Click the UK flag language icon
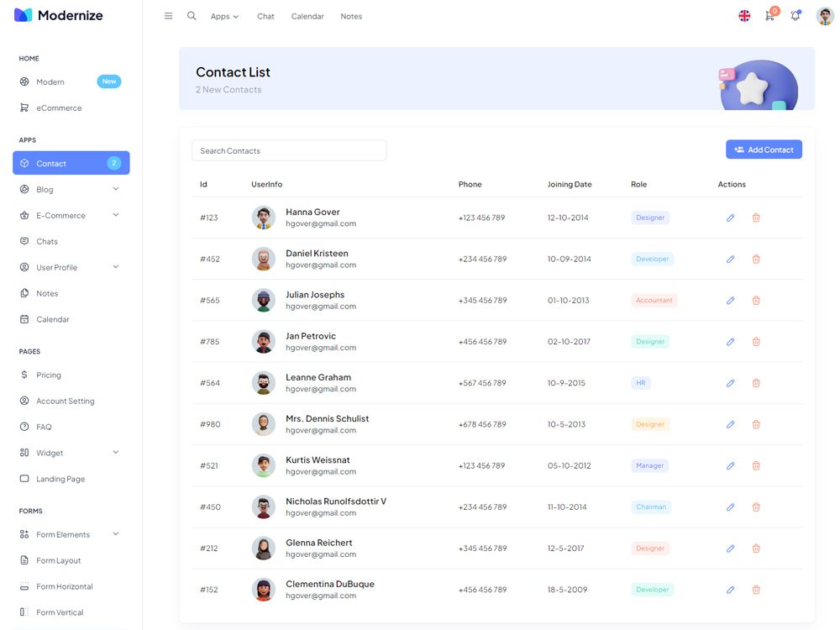 [x=744, y=16]
